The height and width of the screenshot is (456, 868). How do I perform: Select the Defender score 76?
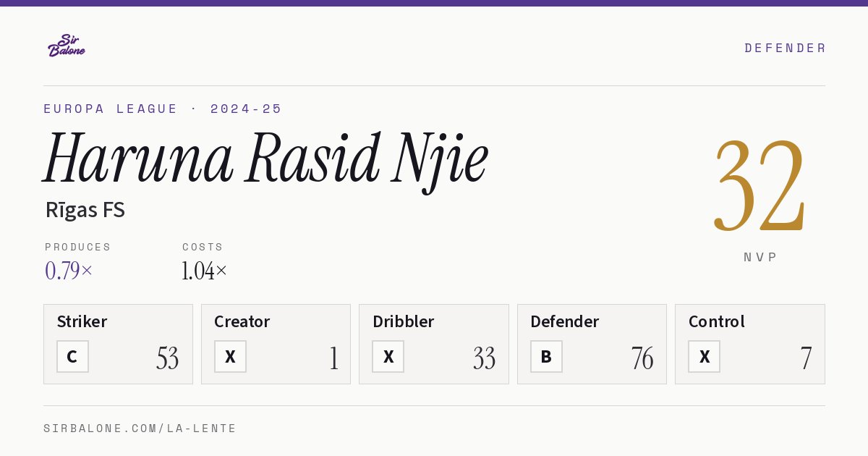[642, 358]
